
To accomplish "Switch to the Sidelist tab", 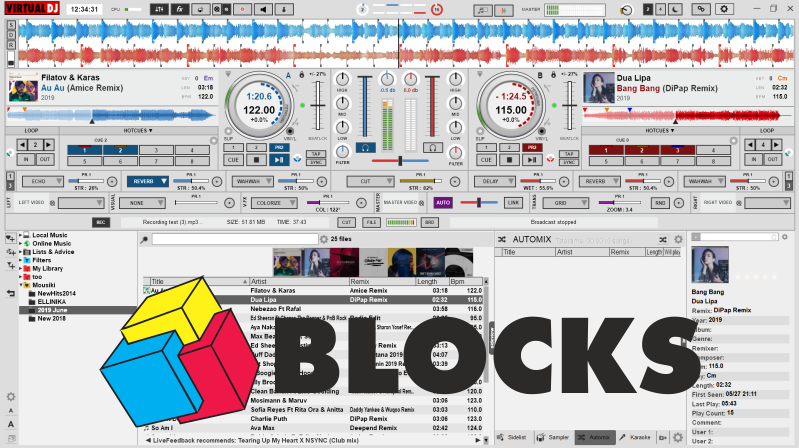I will 515,437.
